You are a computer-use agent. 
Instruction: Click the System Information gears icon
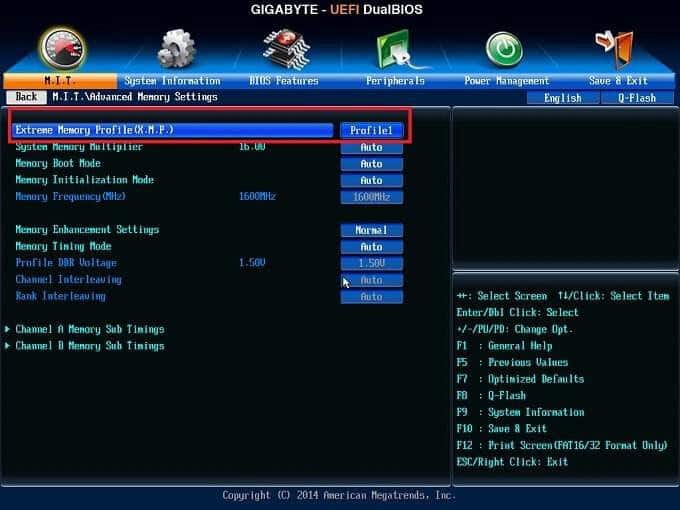click(x=176, y=48)
